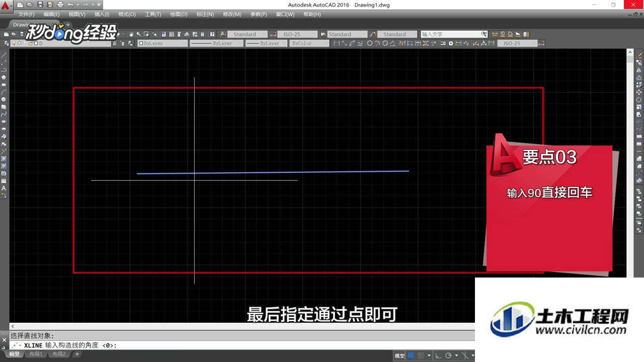Click the Text Style icon before Standard

point(224,34)
